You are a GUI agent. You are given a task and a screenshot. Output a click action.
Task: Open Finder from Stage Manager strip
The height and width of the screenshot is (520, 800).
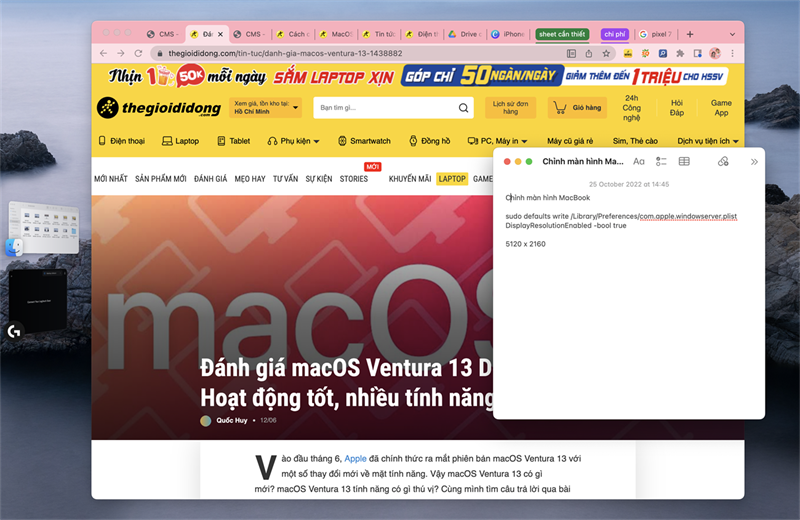tap(44, 228)
